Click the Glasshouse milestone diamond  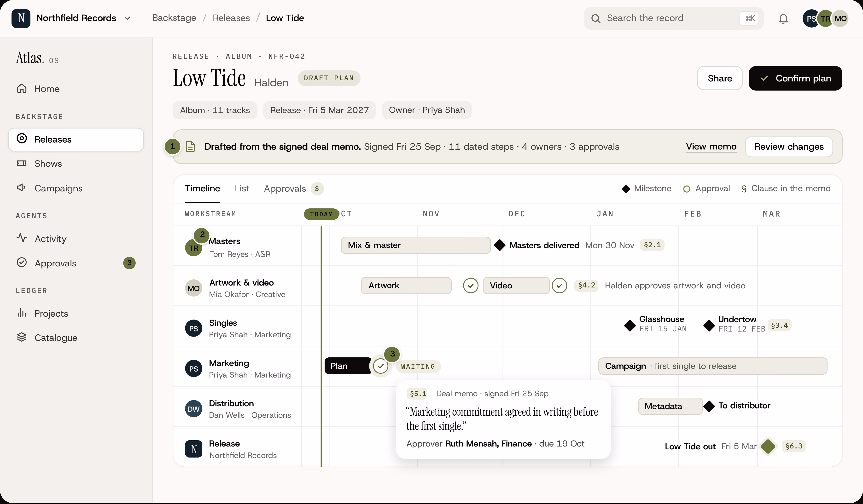pos(630,325)
